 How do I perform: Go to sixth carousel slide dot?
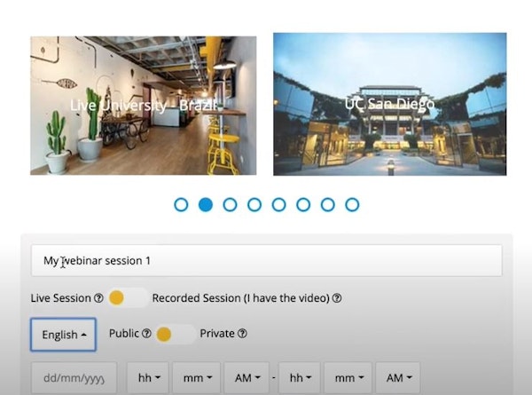[x=303, y=205]
